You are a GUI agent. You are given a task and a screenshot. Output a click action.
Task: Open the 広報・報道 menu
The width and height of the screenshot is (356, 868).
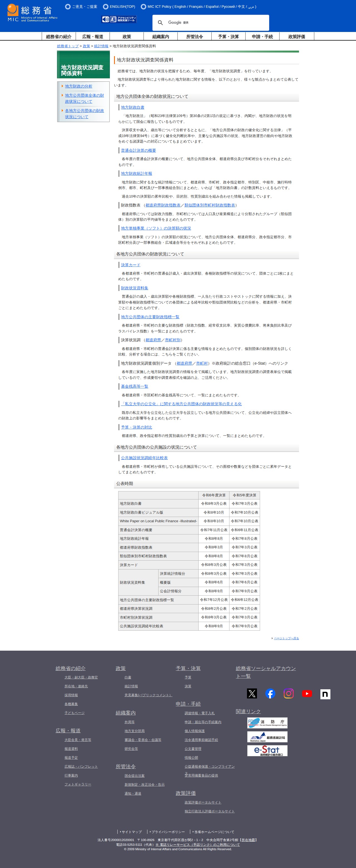point(93,36)
